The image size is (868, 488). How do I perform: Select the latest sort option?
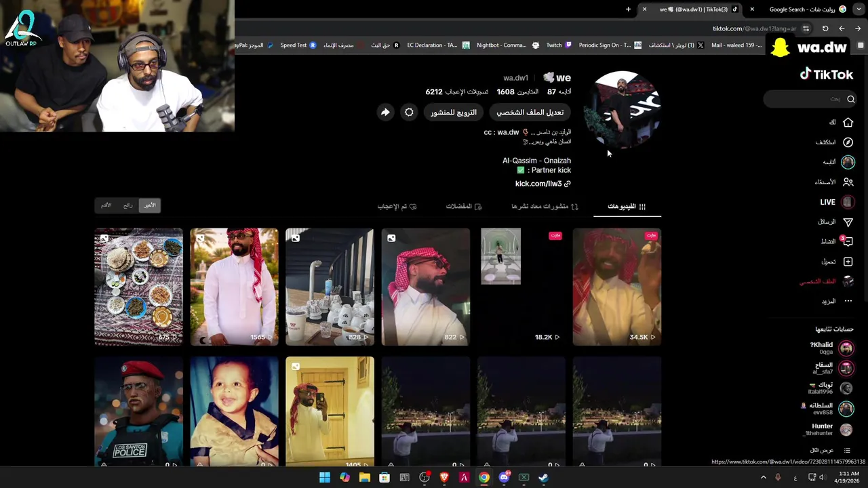click(150, 205)
